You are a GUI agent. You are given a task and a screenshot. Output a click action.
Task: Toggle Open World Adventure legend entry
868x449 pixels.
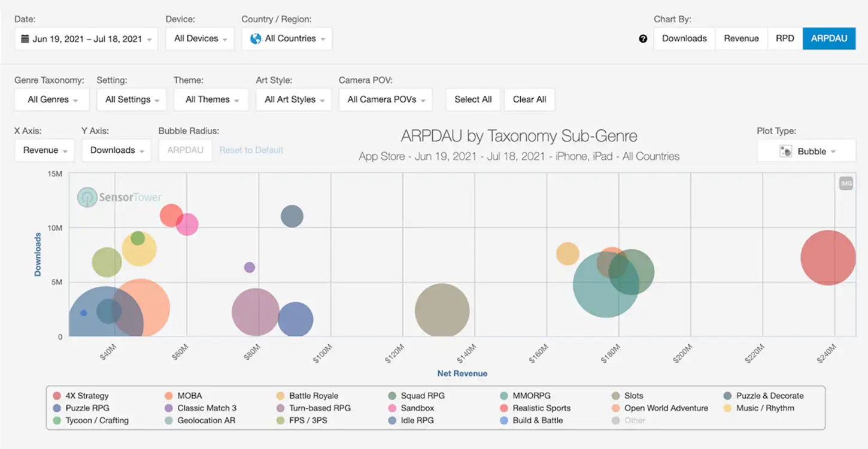pos(660,408)
